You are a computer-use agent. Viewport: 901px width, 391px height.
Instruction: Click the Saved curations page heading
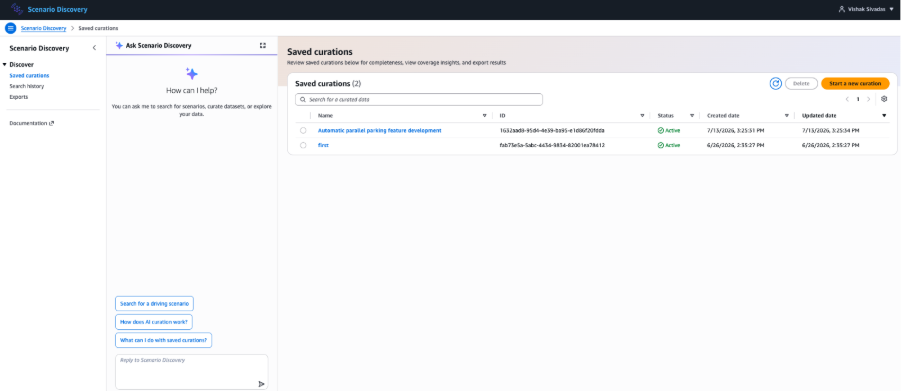tap(319, 52)
